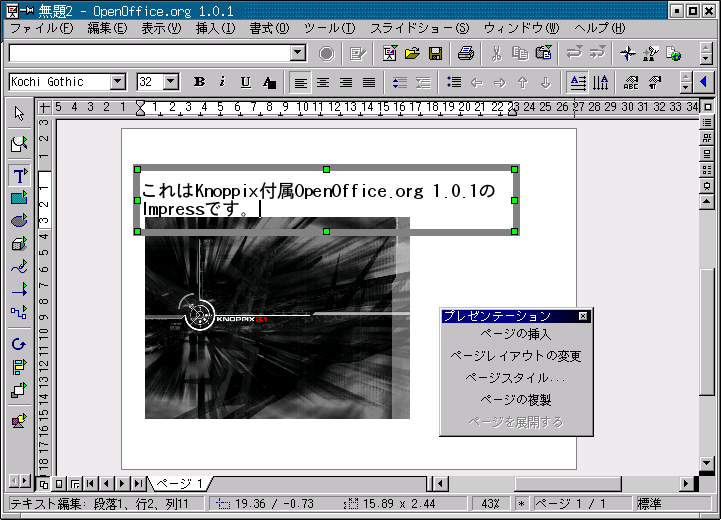The height and width of the screenshot is (520, 721).
Task: Click ページの複製 button
Action: (x=516, y=400)
